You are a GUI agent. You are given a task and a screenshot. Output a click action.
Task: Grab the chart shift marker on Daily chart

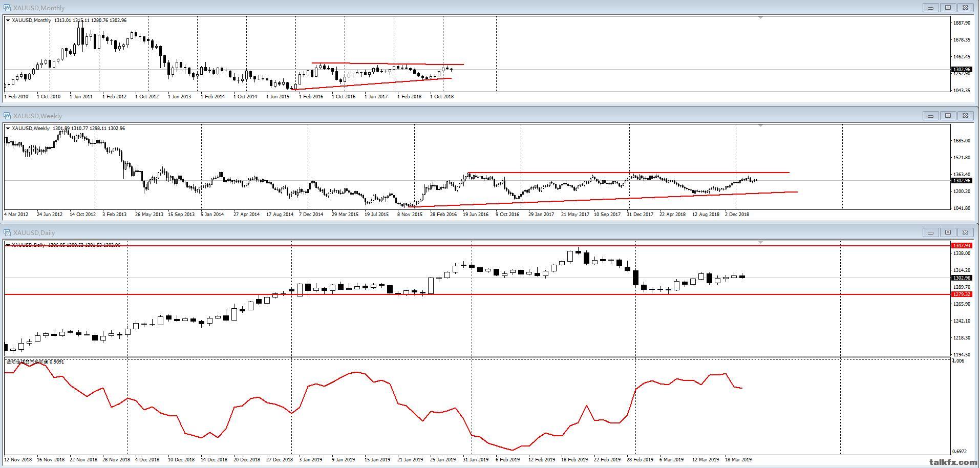[x=760, y=242]
